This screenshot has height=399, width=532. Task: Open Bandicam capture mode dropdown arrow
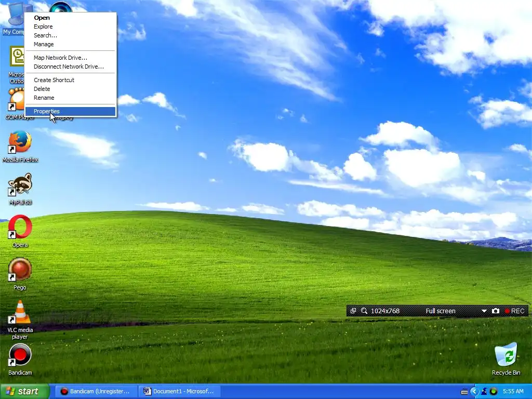pyautogui.click(x=484, y=311)
